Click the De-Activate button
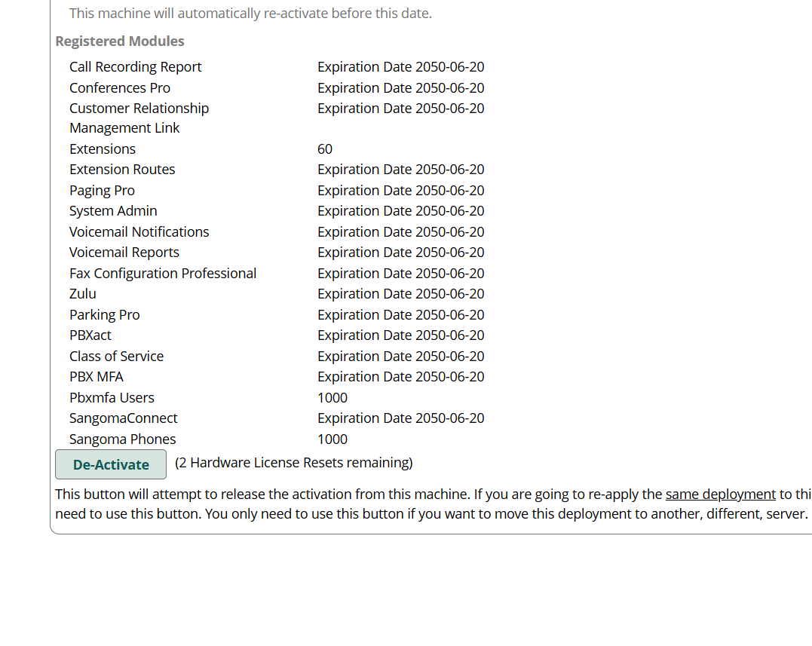 pos(111,464)
